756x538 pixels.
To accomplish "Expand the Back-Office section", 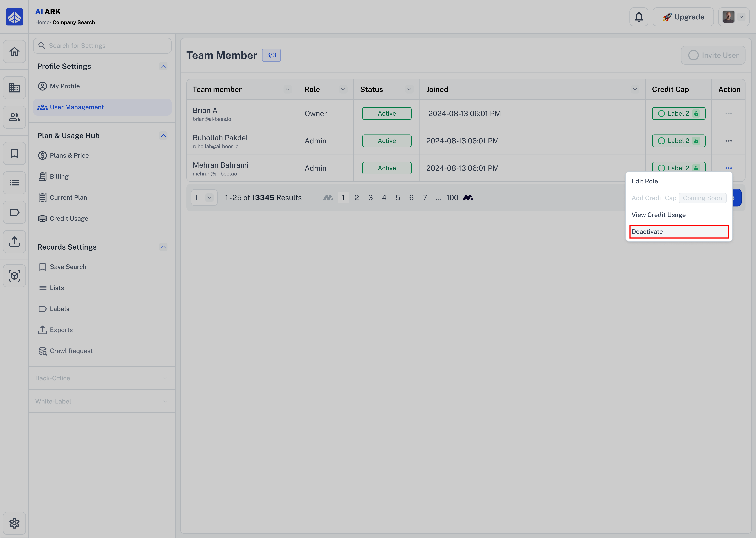I will tap(102, 378).
